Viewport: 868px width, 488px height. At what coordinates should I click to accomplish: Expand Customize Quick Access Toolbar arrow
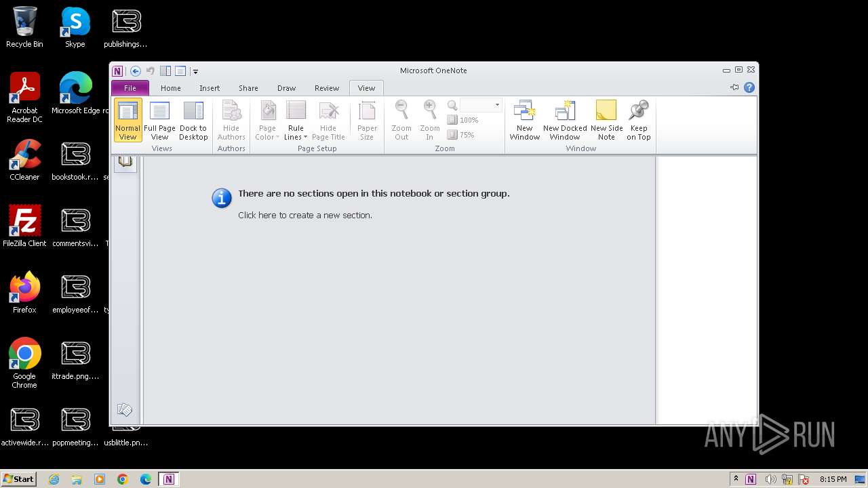195,71
